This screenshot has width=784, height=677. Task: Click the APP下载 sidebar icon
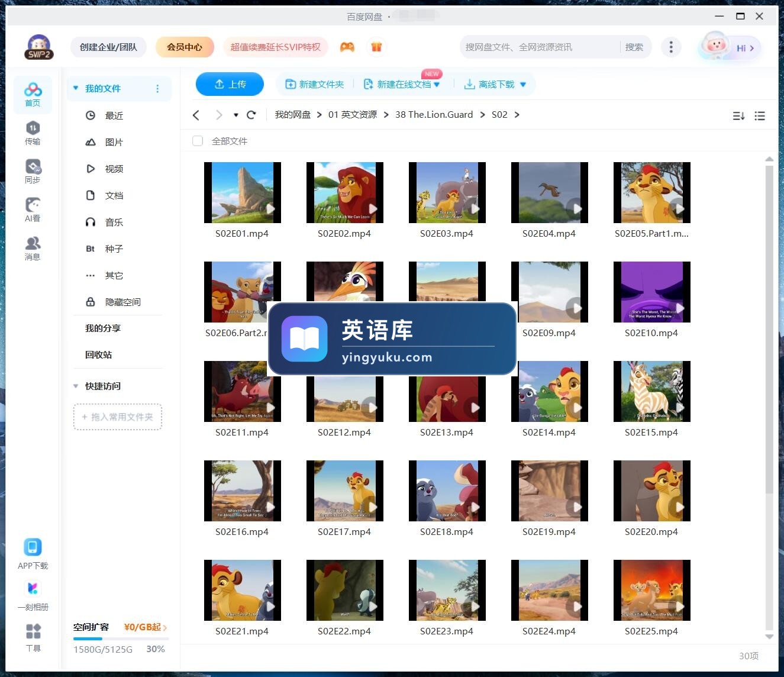(33, 554)
